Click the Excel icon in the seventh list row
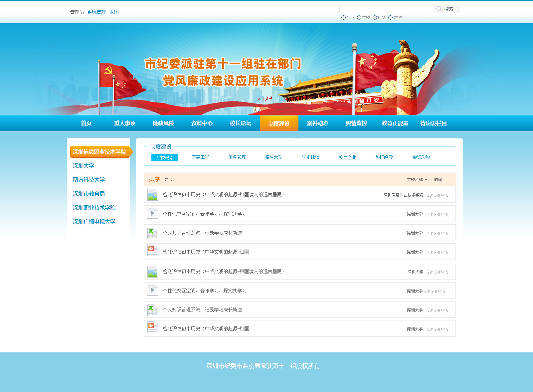 (153, 310)
